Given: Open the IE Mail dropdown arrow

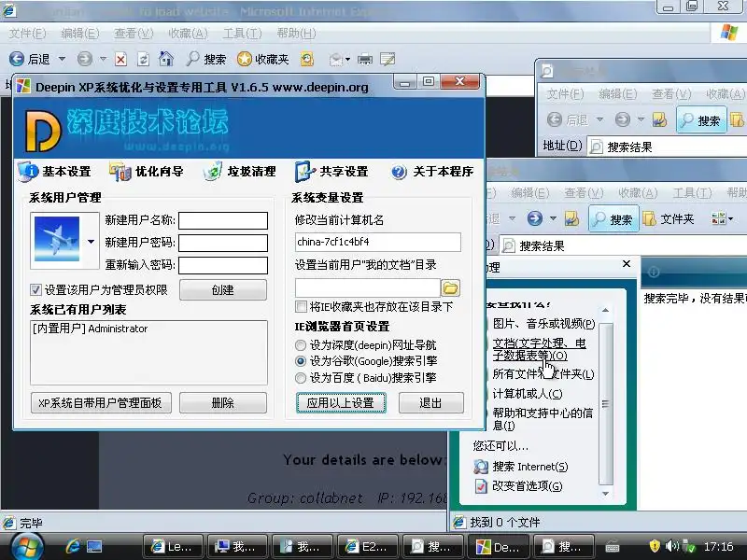Looking at the screenshot, I should coord(347,60).
